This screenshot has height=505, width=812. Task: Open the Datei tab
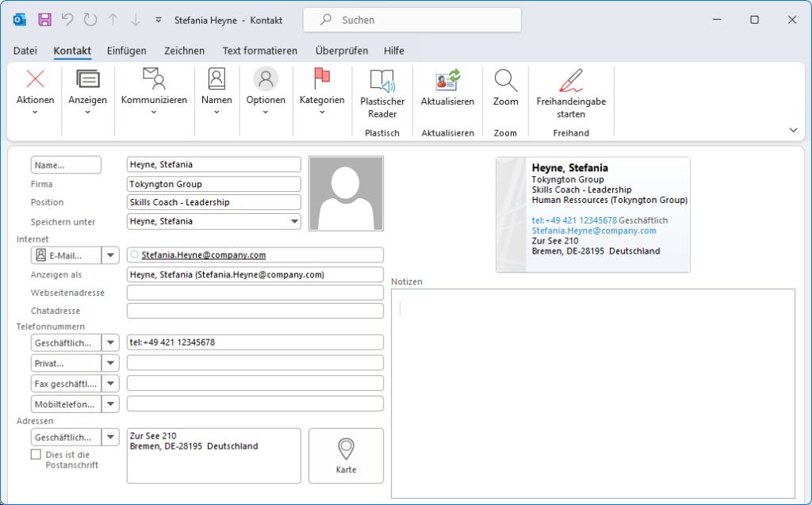pyautogui.click(x=25, y=51)
